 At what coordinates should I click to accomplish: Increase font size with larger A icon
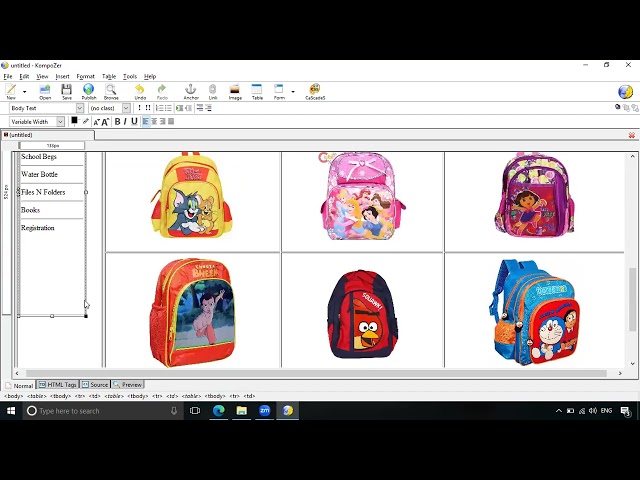(105, 122)
